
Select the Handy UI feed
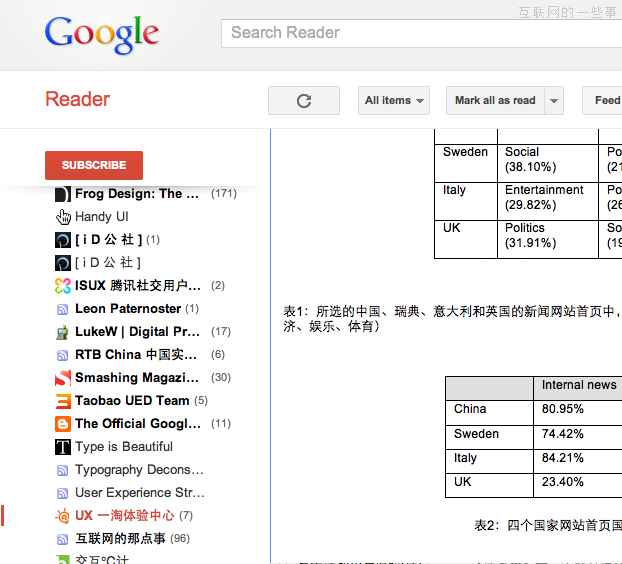pos(102,217)
